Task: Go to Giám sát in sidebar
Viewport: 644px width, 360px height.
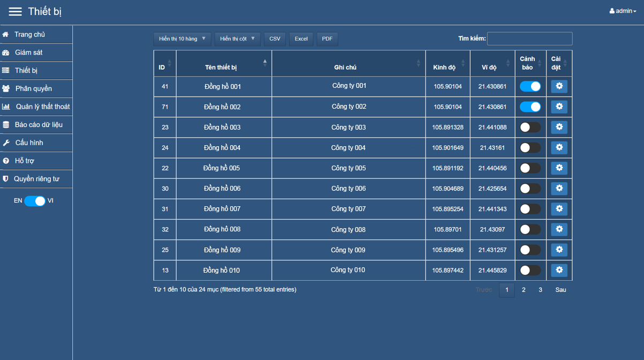Action: click(x=29, y=52)
